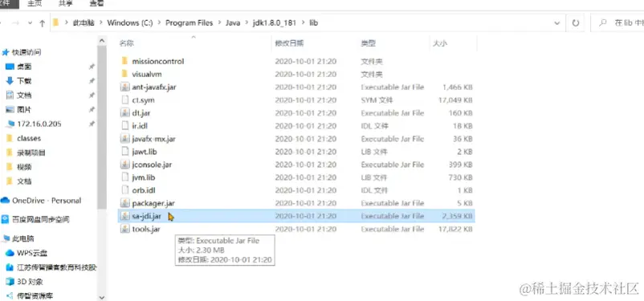644x301 pixels.
Task: Navigate to Program Files breadcrumb
Action: pos(190,23)
